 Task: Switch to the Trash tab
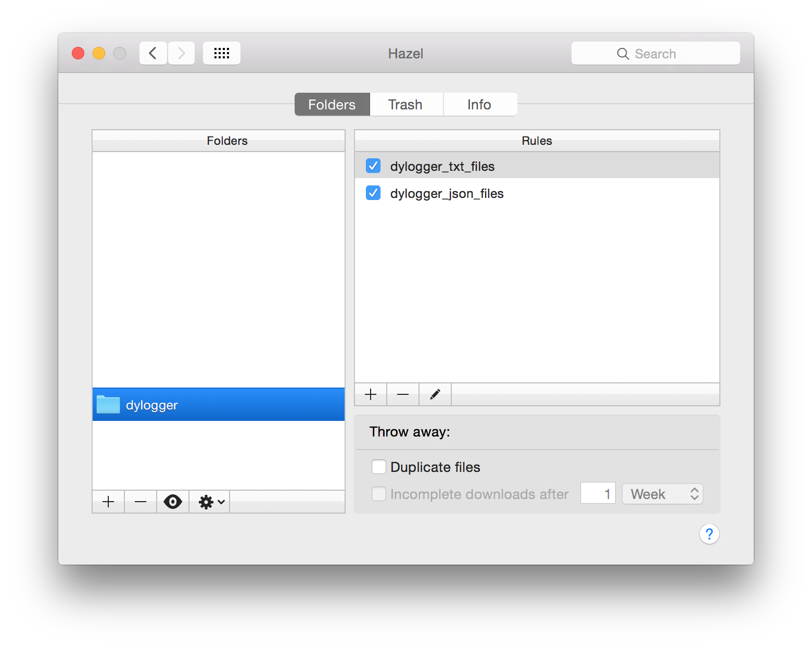pos(406,104)
